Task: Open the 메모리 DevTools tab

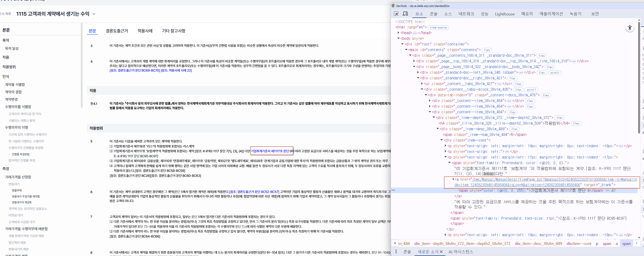Action: [x=527, y=14]
